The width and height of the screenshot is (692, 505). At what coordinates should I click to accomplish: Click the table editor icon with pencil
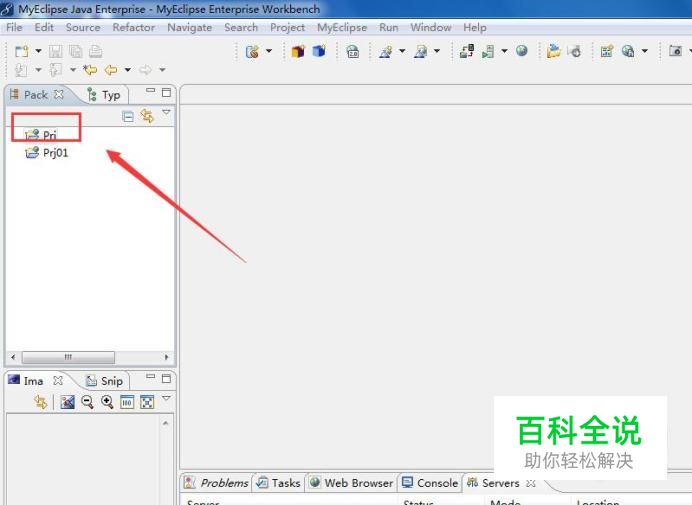[x=607, y=51]
